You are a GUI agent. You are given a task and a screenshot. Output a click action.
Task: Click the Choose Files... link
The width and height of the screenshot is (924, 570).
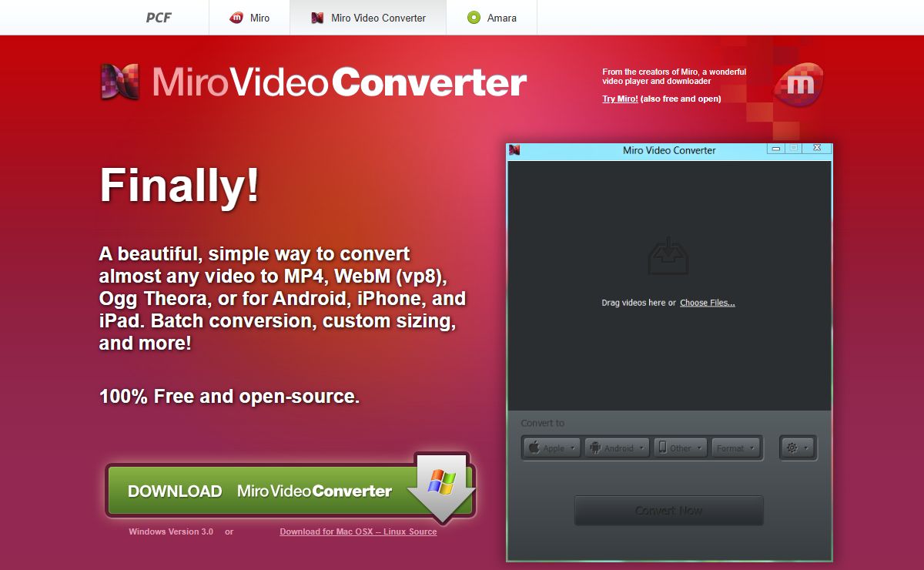coord(707,303)
